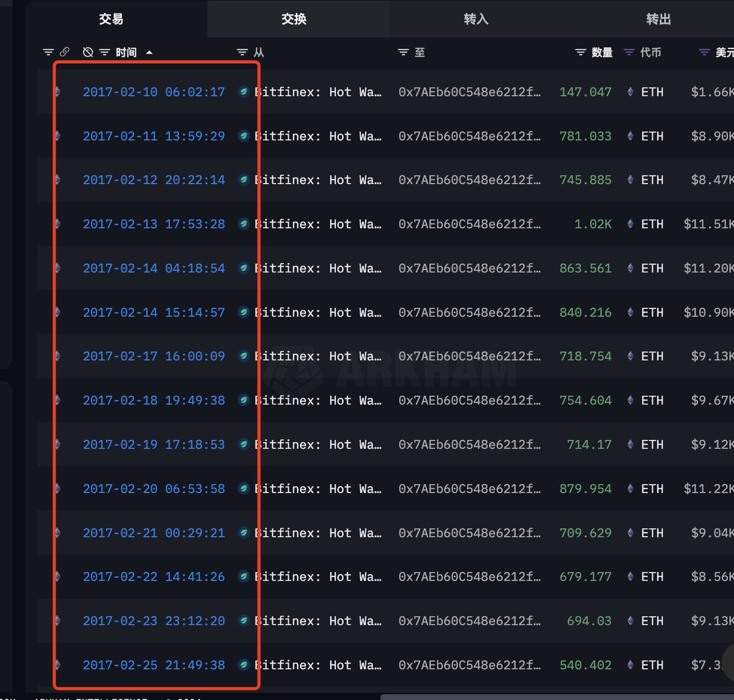734x700 pixels.
Task: Open transaction 2017-02-14 04:18:54
Action: coord(154,268)
